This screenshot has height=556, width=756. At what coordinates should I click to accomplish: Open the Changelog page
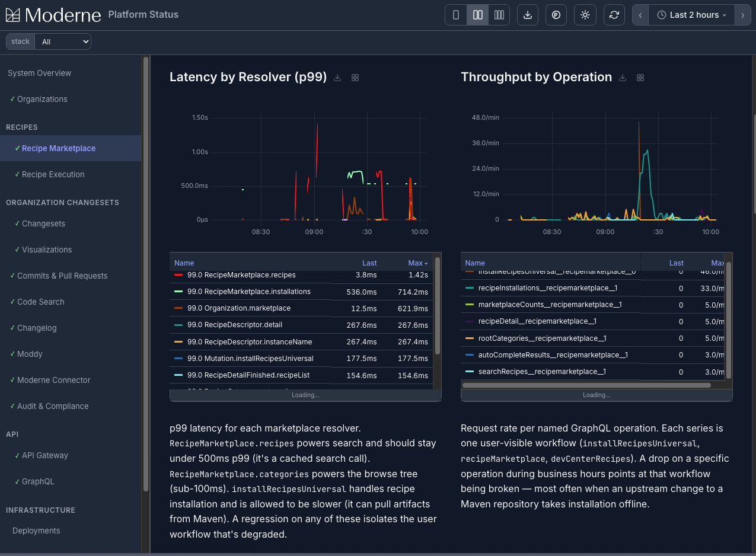tap(37, 328)
